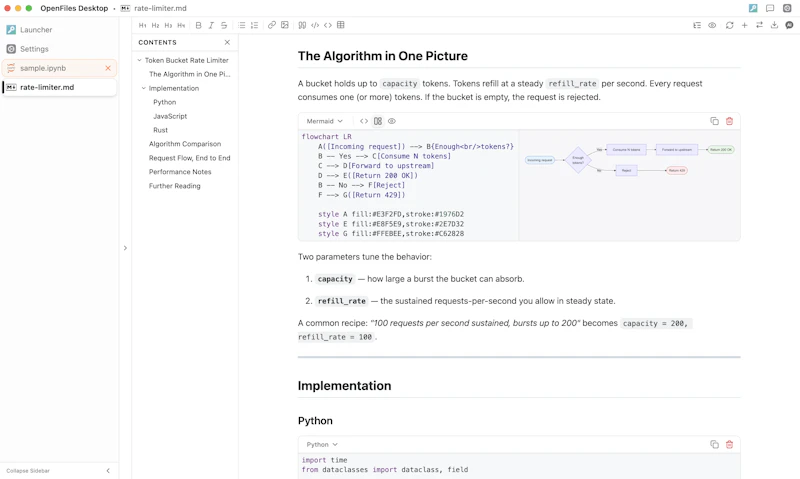Screen dimensions: 800x479
Task: Insert a blockquote
Action: click(x=302, y=25)
